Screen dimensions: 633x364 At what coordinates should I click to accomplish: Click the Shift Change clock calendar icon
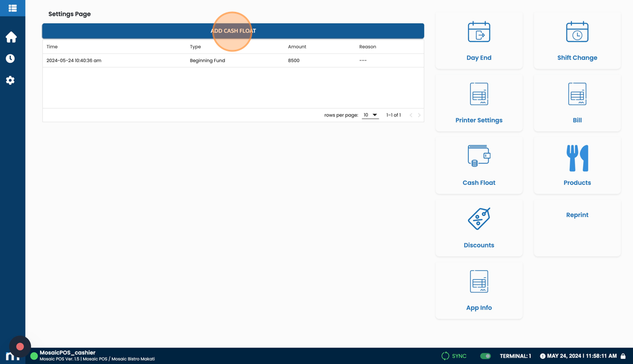[577, 32]
